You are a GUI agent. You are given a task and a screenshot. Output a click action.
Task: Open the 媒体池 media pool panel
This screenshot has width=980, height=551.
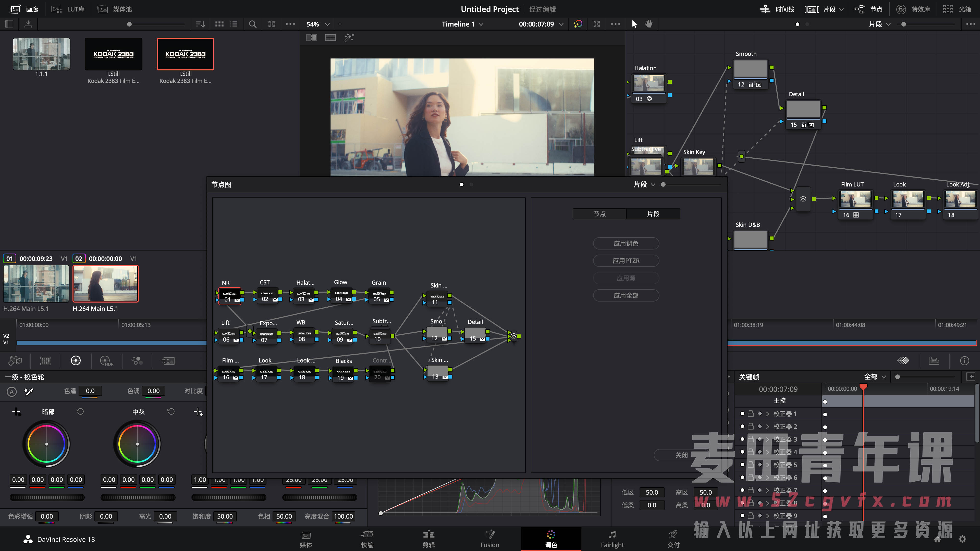[115, 9]
